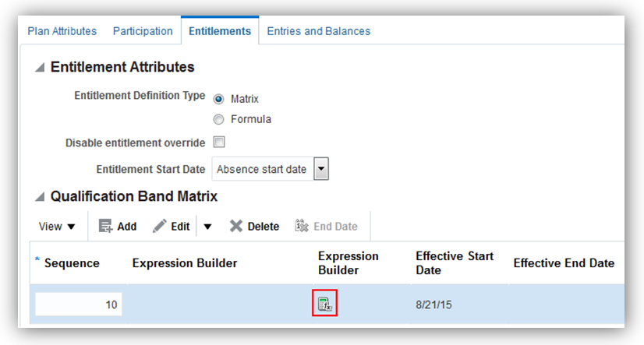Click the Delete X icon
Viewport: 644px width, 345px height.
click(236, 226)
